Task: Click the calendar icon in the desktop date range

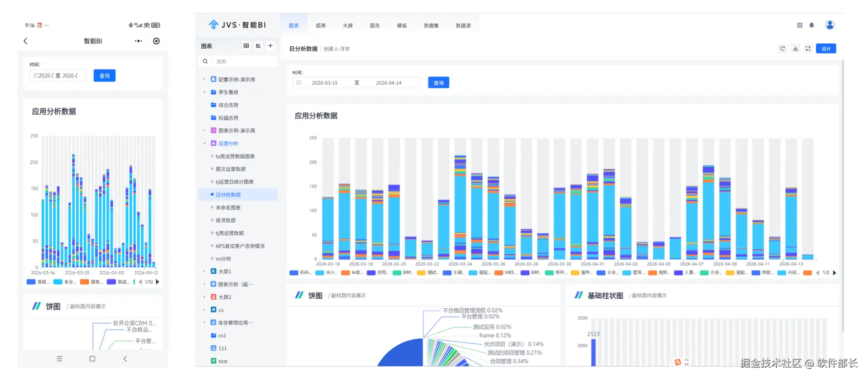Action: pos(299,83)
